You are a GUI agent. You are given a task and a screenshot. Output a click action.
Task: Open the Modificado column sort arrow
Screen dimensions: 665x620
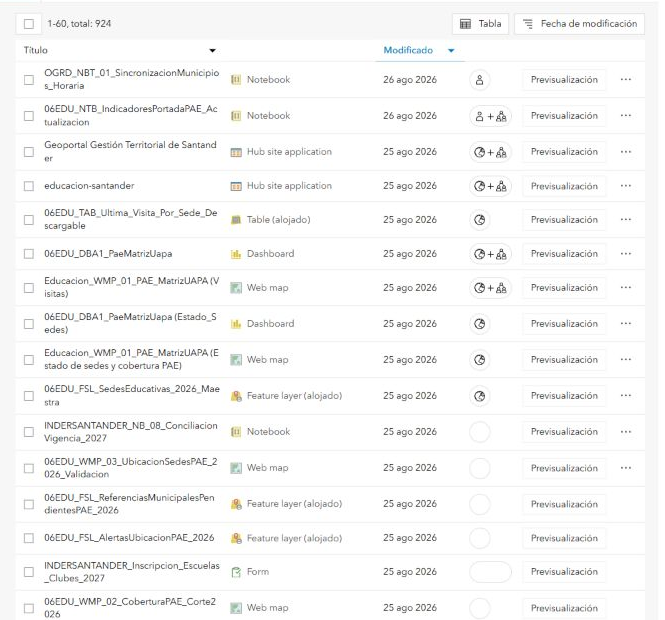tap(451, 50)
